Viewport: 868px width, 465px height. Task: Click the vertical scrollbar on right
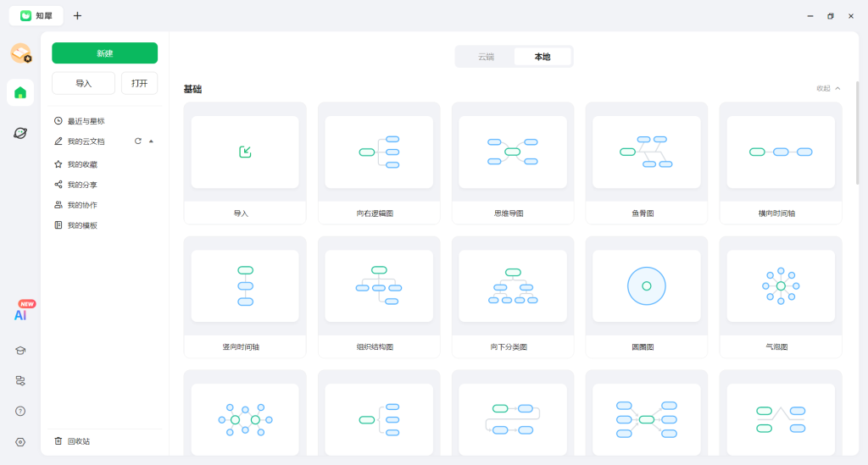858,133
